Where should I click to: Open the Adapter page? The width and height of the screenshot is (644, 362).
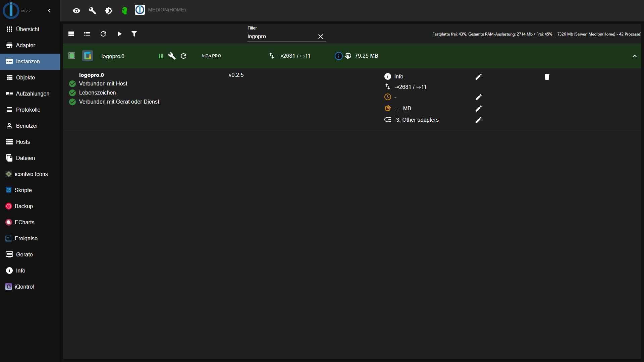(30, 45)
